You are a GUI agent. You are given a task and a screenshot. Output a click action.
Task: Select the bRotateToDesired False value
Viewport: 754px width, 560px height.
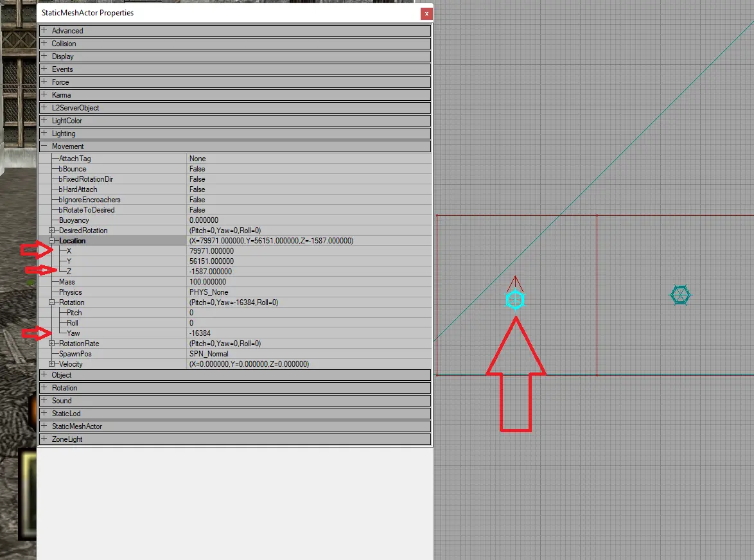pos(309,210)
